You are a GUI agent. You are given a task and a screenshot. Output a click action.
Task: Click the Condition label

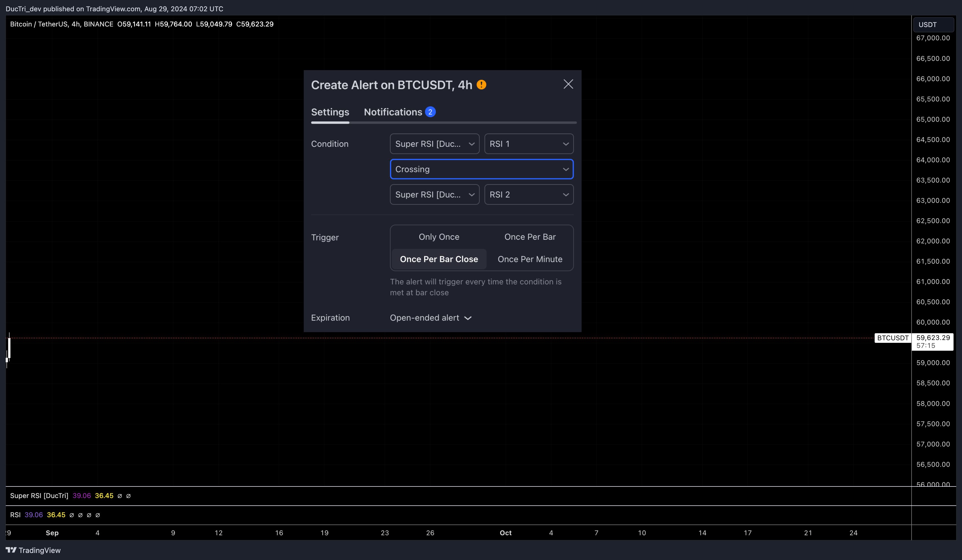[330, 144]
